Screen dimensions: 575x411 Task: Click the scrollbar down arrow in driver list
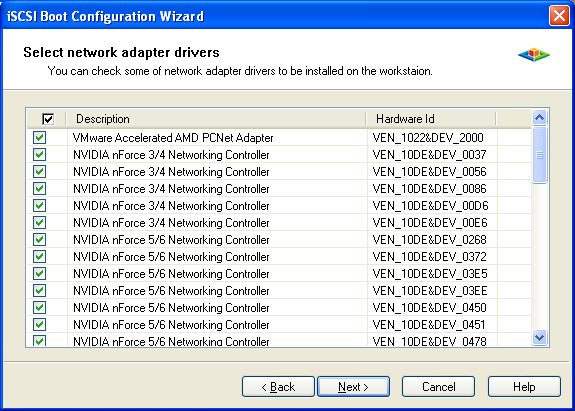pyautogui.click(x=539, y=337)
